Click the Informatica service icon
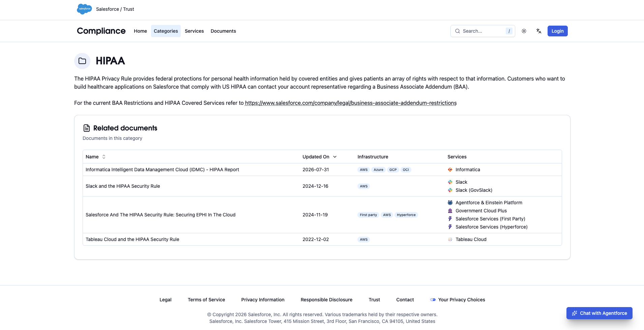This screenshot has height=330, width=644. (450, 170)
